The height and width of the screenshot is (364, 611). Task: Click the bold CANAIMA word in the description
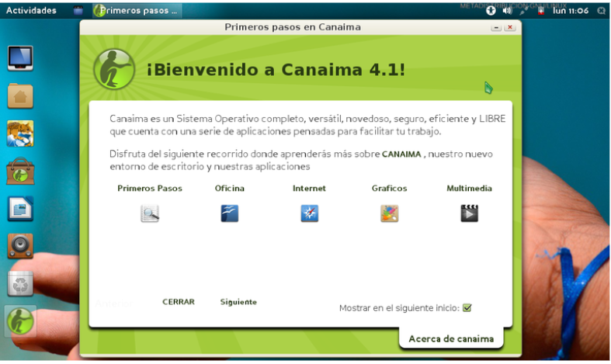[x=401, y=154]
